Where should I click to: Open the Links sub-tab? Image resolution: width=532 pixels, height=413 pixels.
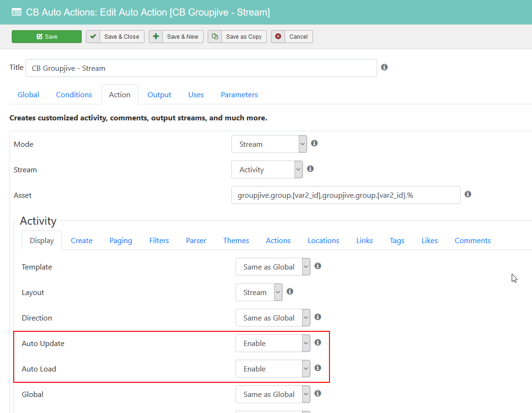[364, 241]
